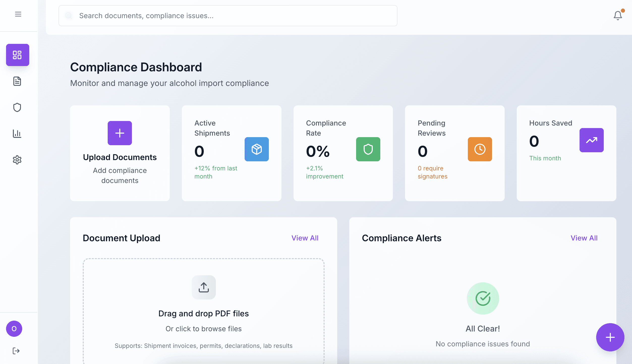Click the upload arrow icon in dropzone
The height and width of the screenshot is (364, 632).
[204, 287]
